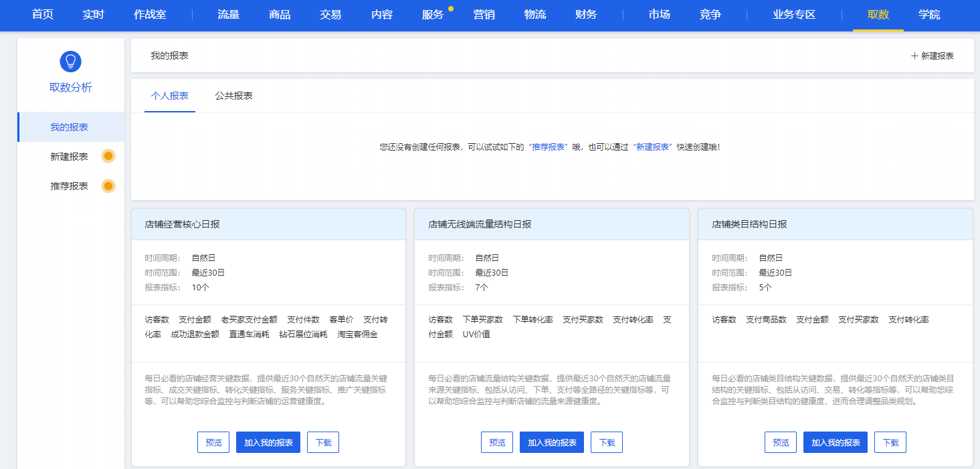Image resolution: width=980 pixels, height=469 pixels.
Task: Click the orange dot beside 新建报表 in sidebar
Action: [x=108, y=157]
